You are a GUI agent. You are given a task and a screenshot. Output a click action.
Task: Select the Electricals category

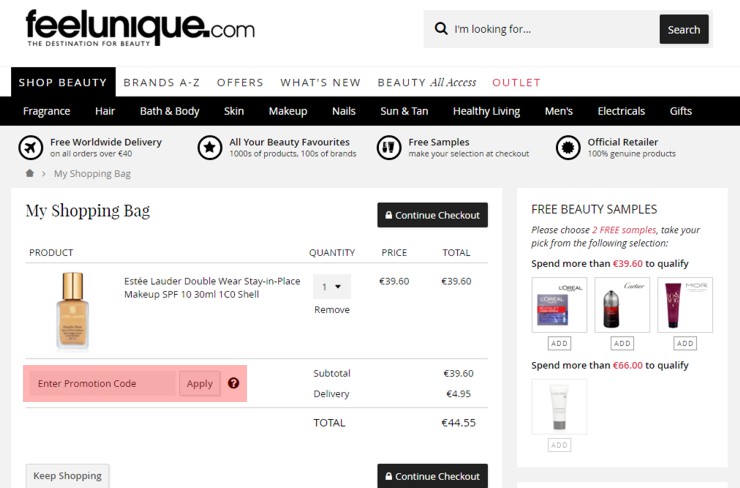[x=621, y=111]
